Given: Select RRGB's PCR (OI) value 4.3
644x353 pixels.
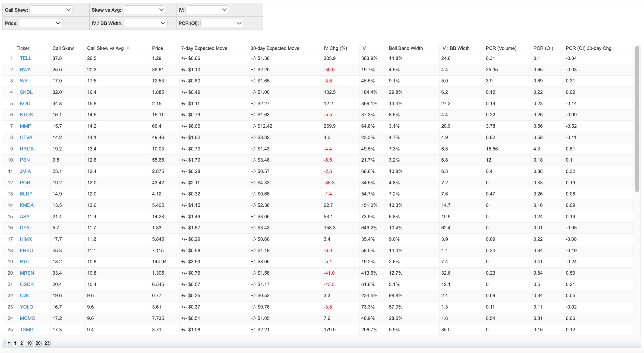Looking at the screenshot, I should (537, 149).
